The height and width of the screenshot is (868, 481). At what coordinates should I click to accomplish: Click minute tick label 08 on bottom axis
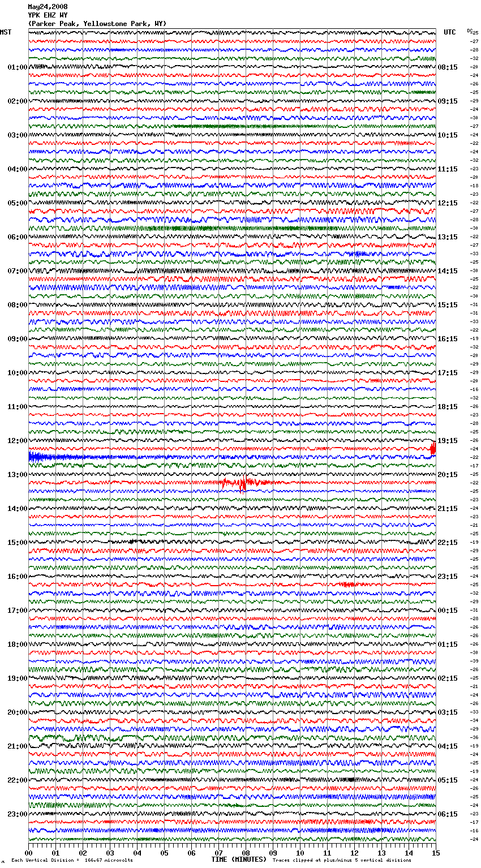(246, 853)
